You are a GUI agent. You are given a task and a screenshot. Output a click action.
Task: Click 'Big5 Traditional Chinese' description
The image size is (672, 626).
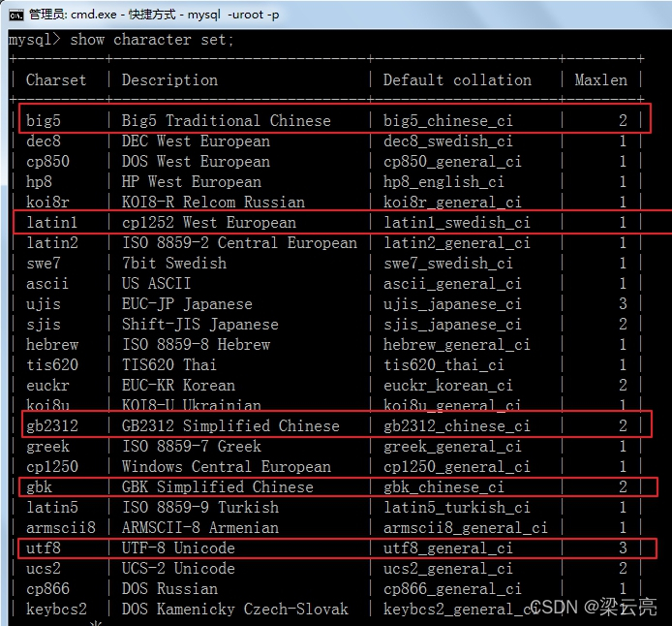pos(227,121)
